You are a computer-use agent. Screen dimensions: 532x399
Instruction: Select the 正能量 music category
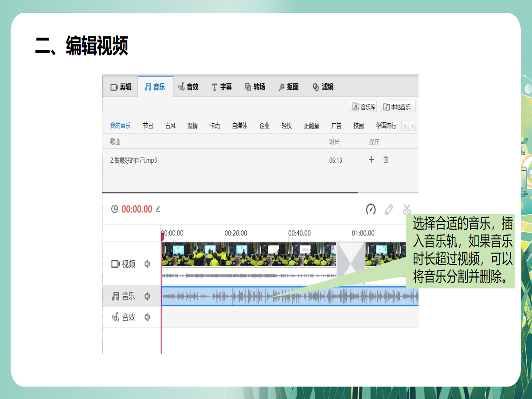pos(312,125)
